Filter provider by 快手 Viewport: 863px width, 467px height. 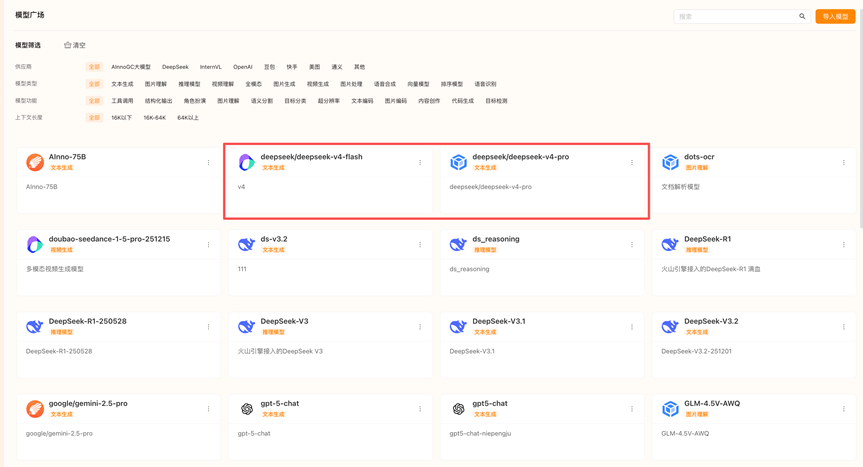[292, 67]
